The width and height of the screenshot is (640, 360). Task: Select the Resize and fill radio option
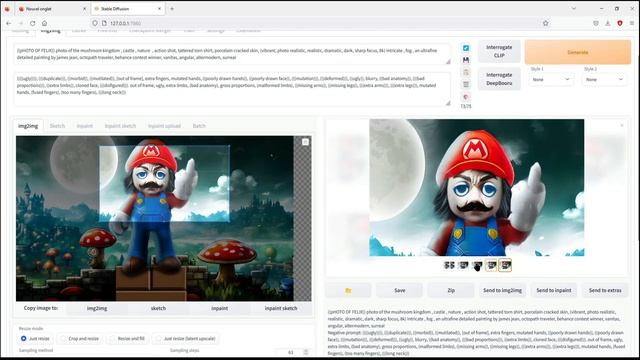pyautogui.click(x=112, y=338)
